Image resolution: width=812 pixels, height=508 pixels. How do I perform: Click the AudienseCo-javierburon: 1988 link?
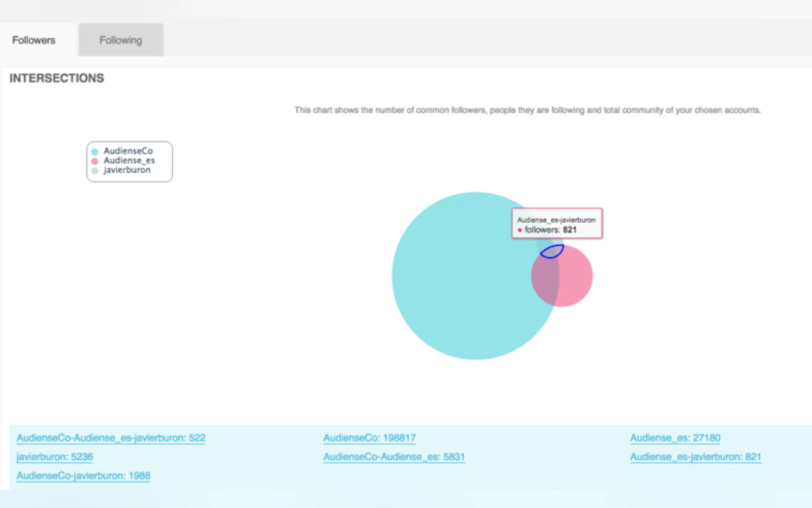tap(83, 475)
